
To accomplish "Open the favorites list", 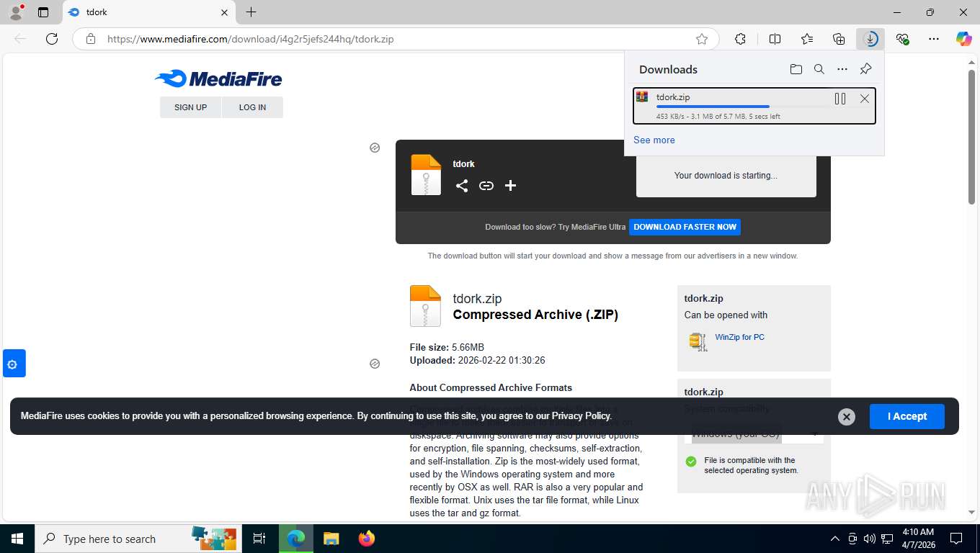I will point(807,39).
